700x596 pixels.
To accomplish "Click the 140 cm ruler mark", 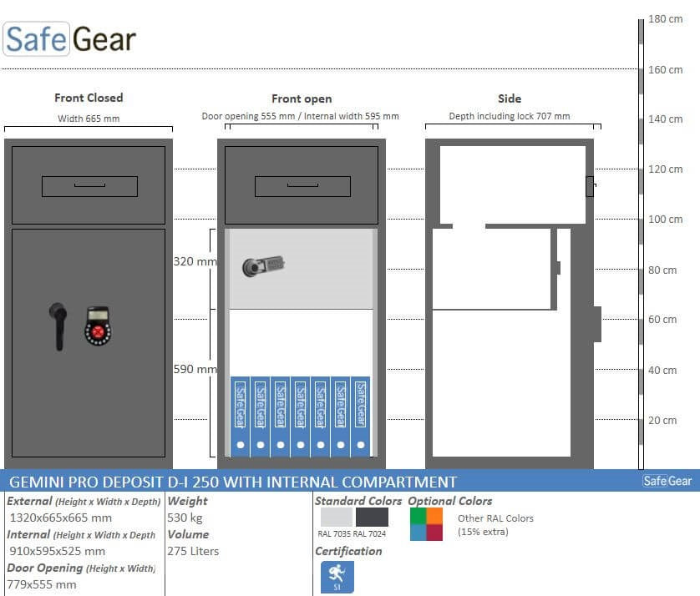I will point(665,119).
